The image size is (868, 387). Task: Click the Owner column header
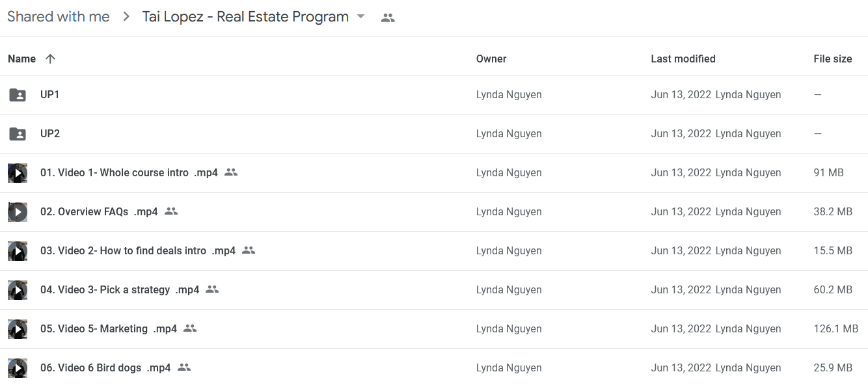(491, 59)
